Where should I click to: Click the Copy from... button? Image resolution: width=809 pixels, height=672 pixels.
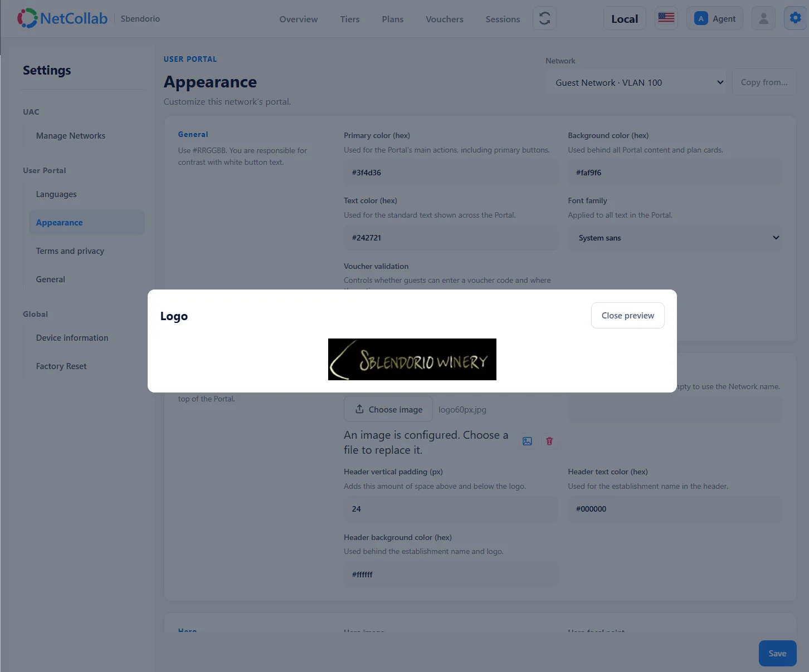pos(764,82)
